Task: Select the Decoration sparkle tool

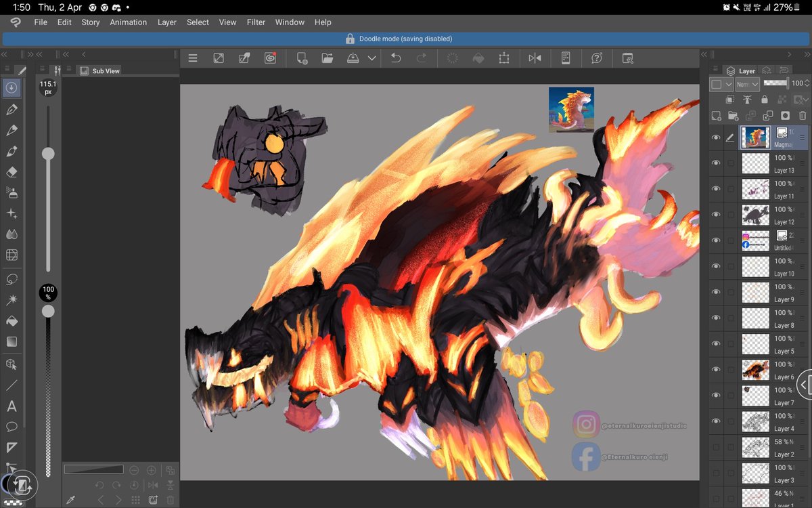Action: (x=12, y=213)
